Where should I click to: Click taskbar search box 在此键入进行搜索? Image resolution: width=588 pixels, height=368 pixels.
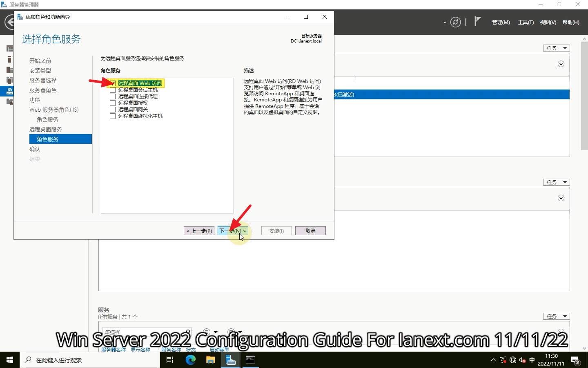pyautogui.click(x=90, y=360)
